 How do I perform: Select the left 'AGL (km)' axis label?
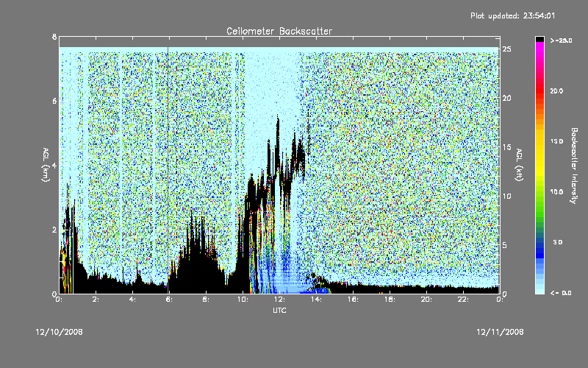click(46, 165)
